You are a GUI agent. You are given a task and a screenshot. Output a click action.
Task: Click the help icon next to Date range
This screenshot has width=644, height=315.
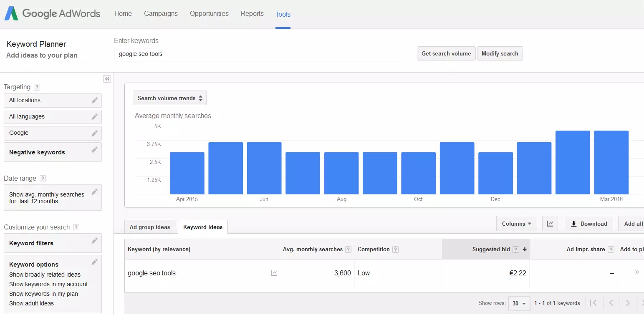coord(43,179)
